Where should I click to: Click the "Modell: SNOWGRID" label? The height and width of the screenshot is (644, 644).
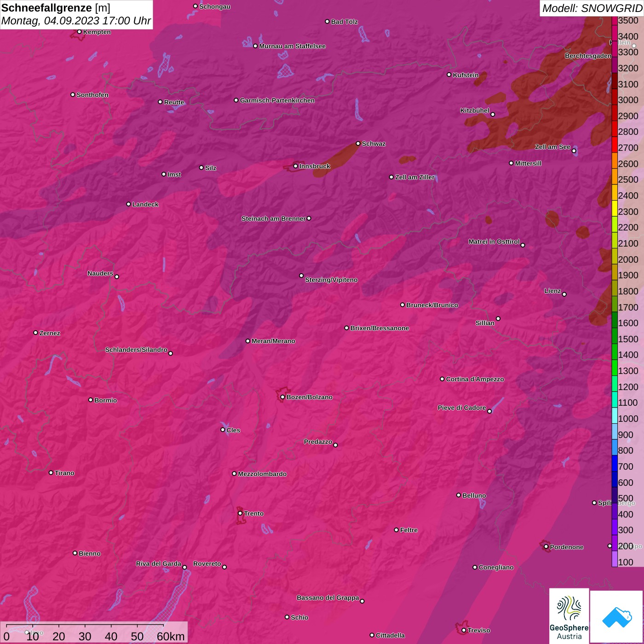pyautogui.click(x=592, y=8)
